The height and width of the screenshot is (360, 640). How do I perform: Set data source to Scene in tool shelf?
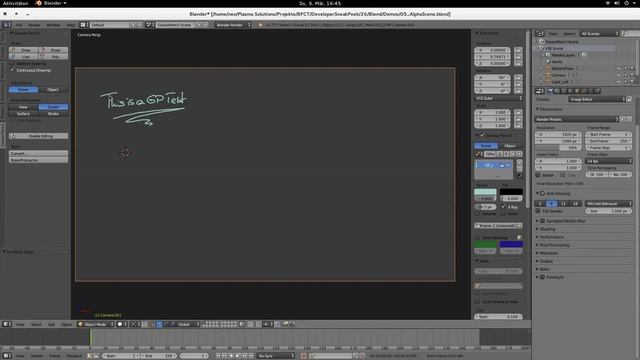click(23, 89)
